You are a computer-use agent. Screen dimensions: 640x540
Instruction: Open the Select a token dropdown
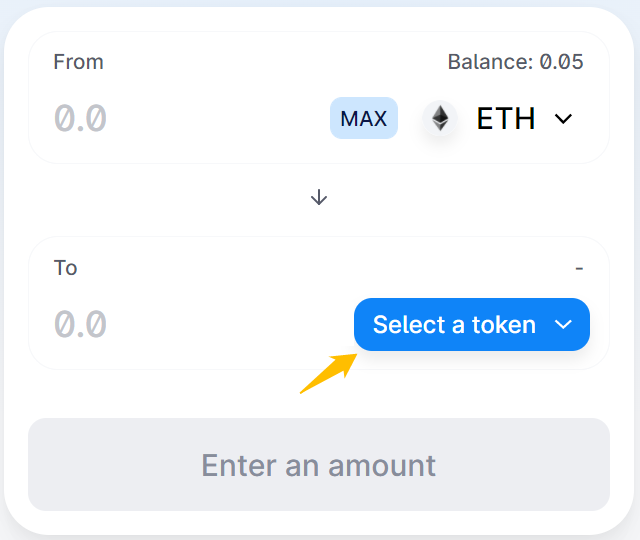pyautogui.click(x=472, y=324)
